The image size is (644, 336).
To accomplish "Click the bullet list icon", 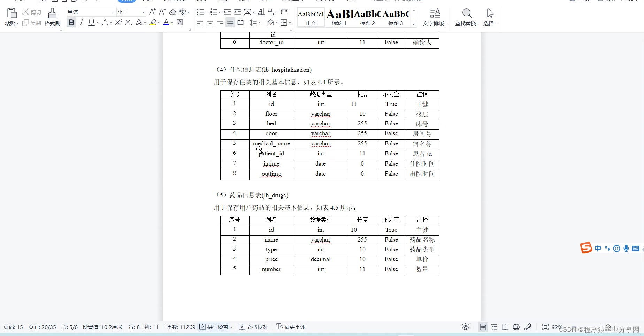I will pos(200,12).
